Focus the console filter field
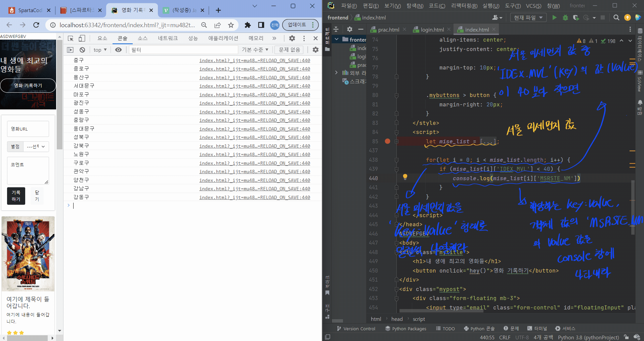The height and width of the screenshot is (341, 644). pos(183,50)
